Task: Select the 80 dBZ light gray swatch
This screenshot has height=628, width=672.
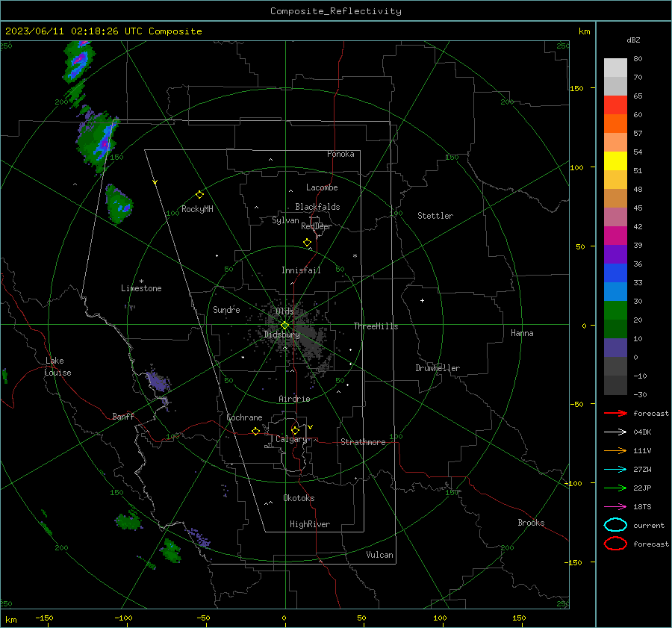Action: (615, 67)
